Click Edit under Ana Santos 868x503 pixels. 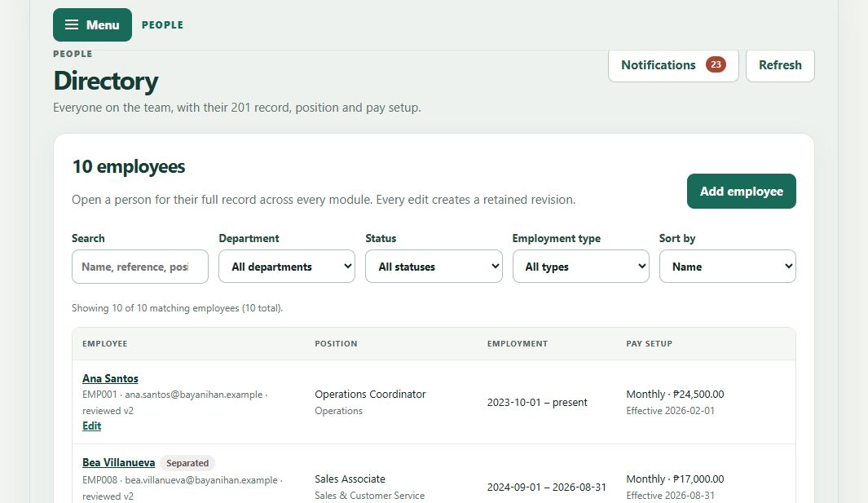pyautogui.click(x=92, y=426)
